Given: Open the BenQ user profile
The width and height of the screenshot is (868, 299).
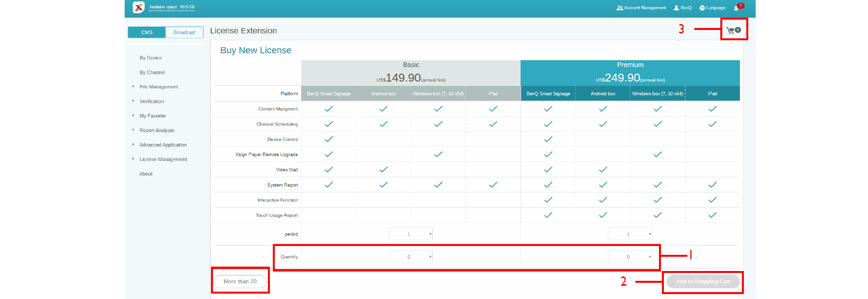Looking at the screenshot, I should pyautogui.click(x=683, y=8).
